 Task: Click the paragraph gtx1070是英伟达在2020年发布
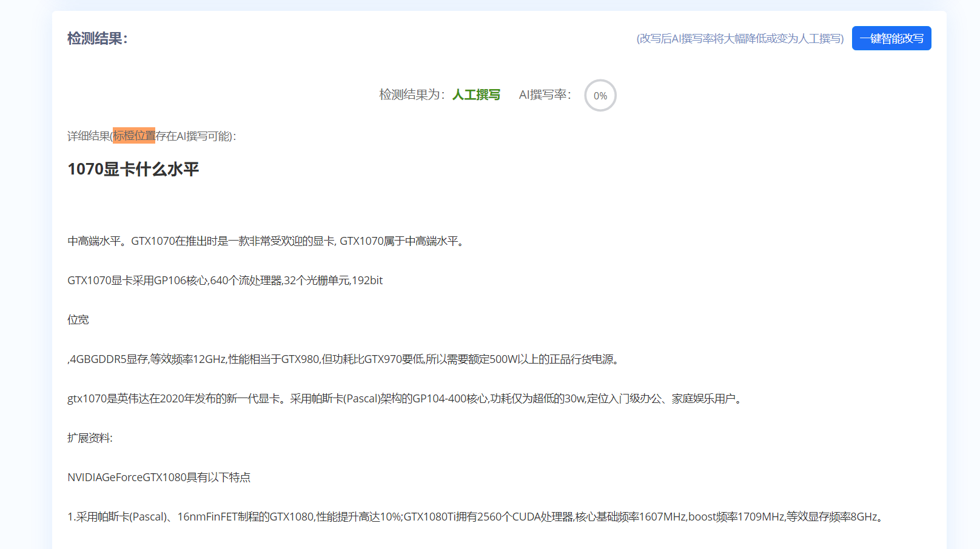tap(406, 399)
